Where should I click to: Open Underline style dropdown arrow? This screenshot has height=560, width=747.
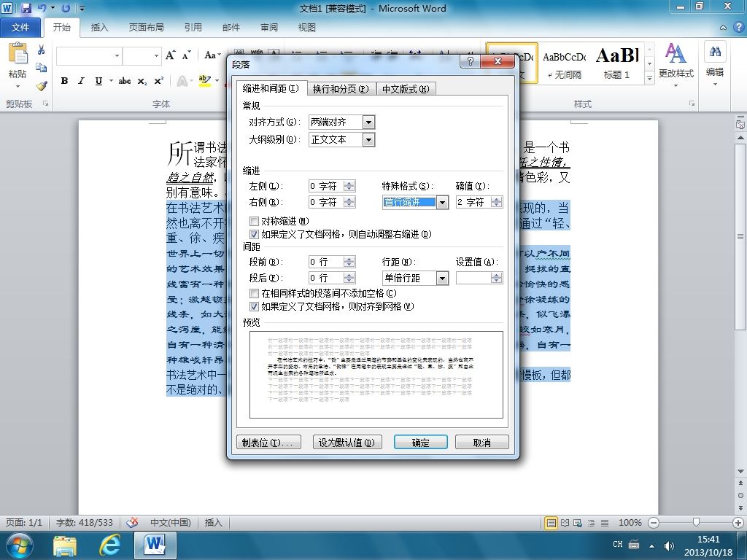(x=111, y=81)
